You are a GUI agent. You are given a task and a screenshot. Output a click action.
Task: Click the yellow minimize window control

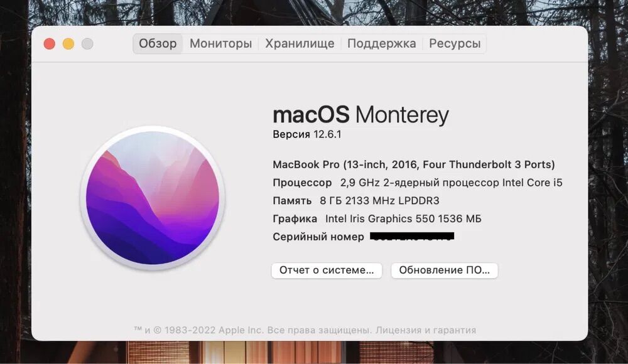pyautogui.click(x=68, y=44)
